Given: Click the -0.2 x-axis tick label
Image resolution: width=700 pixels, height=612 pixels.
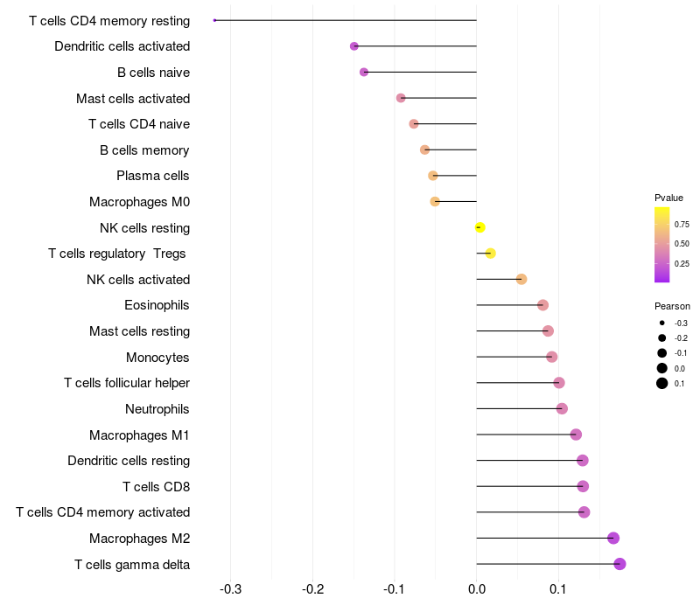Looking at the screenshot, I should click(x=312, y=589).
